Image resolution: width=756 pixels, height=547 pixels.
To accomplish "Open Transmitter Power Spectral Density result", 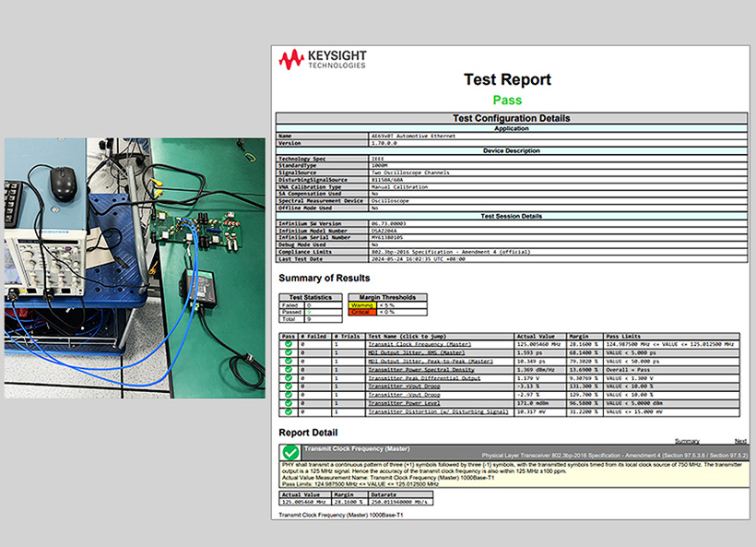I will tap(420, 369).
